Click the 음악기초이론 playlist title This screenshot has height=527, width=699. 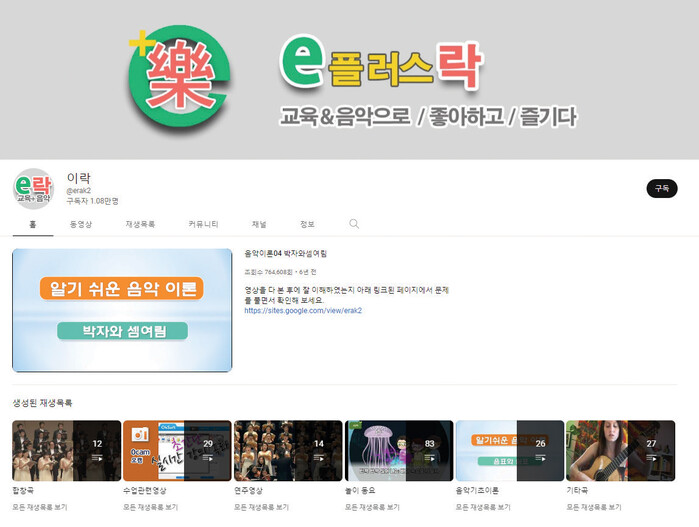477,490
